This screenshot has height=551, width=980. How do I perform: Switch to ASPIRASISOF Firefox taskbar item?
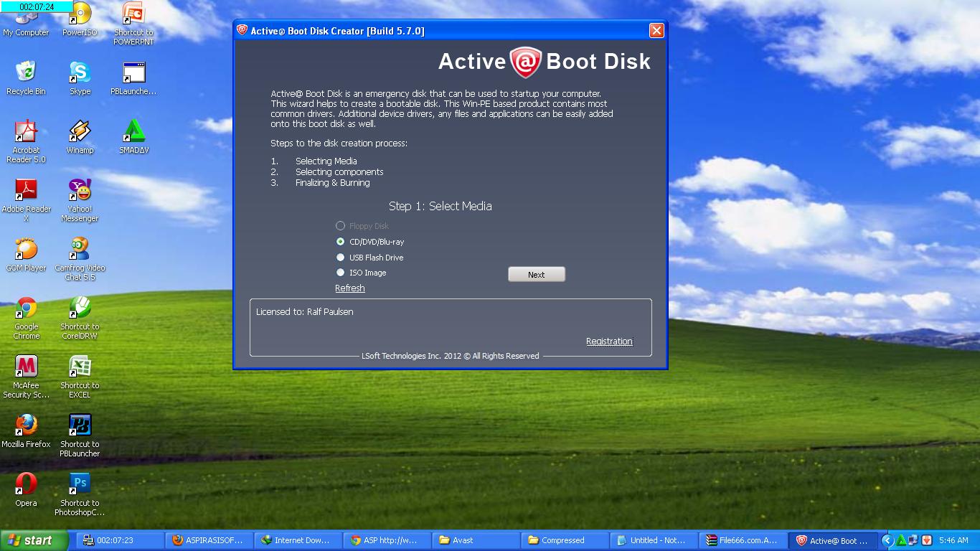click(x=209, y=540)
